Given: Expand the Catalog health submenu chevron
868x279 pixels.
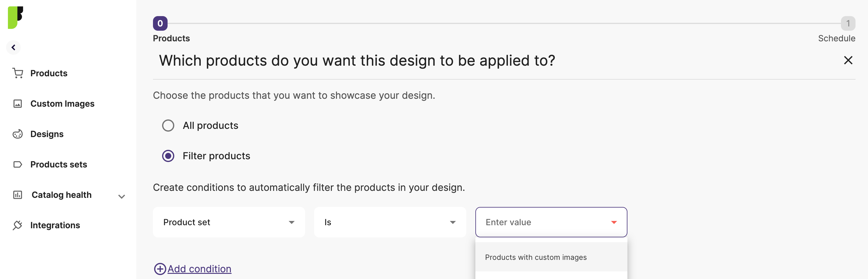Looking at the screenshot, I should click(122, 197).
